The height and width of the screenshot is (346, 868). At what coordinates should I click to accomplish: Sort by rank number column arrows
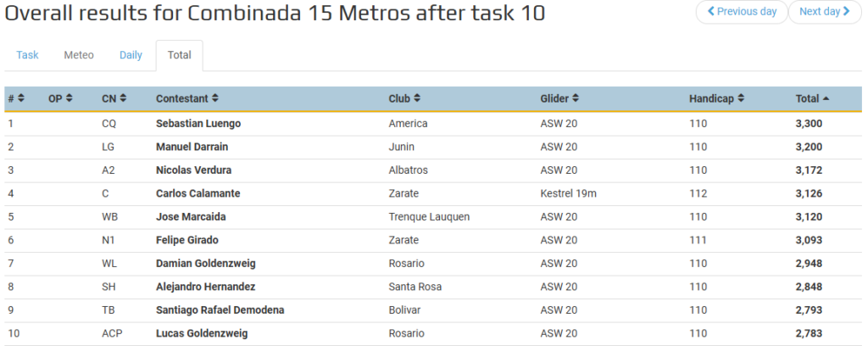[x=21, y=98]
